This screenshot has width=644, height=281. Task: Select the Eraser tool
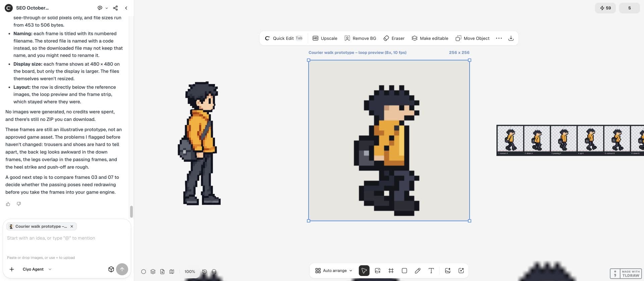[x=394, y=38]
